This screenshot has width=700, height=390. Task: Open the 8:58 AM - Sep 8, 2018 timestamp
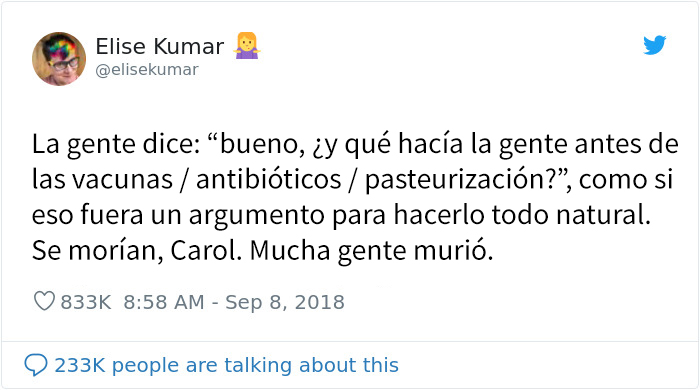click(x=234, y=302)
